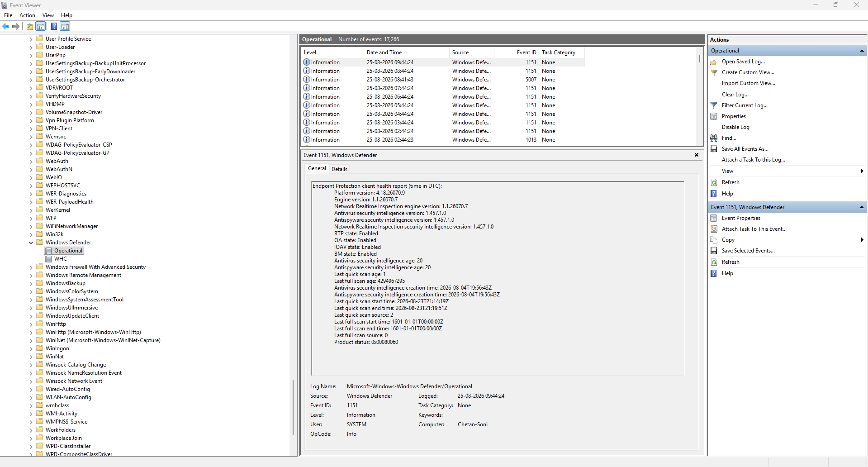Click Help icon in Event 1151 section

[714, 273]
